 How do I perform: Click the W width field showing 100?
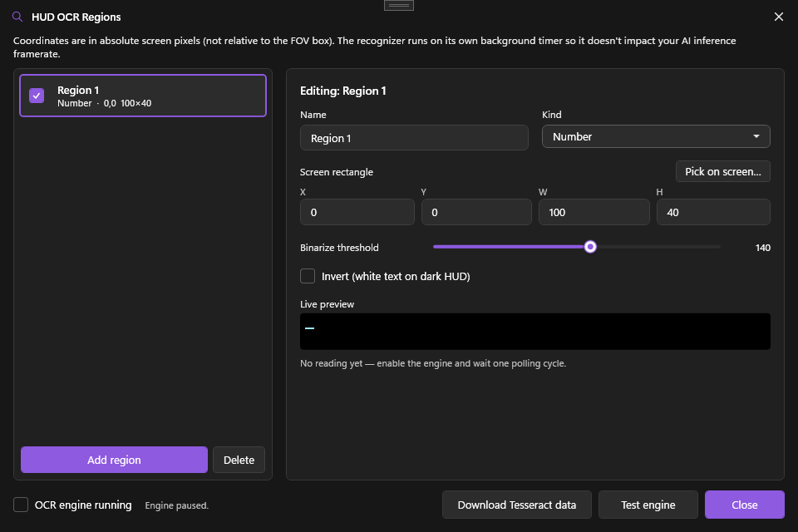594,212
